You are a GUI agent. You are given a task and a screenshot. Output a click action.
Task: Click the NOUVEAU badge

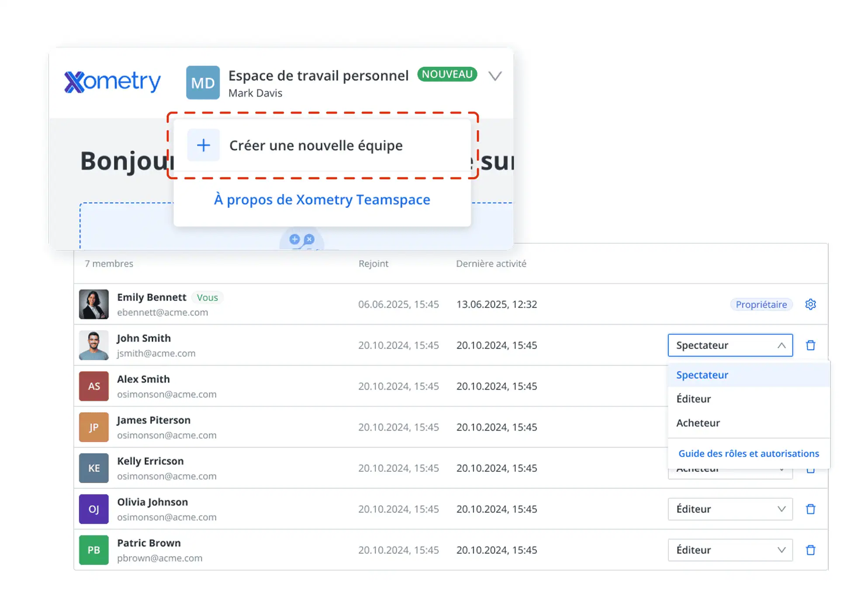[447, 74]
